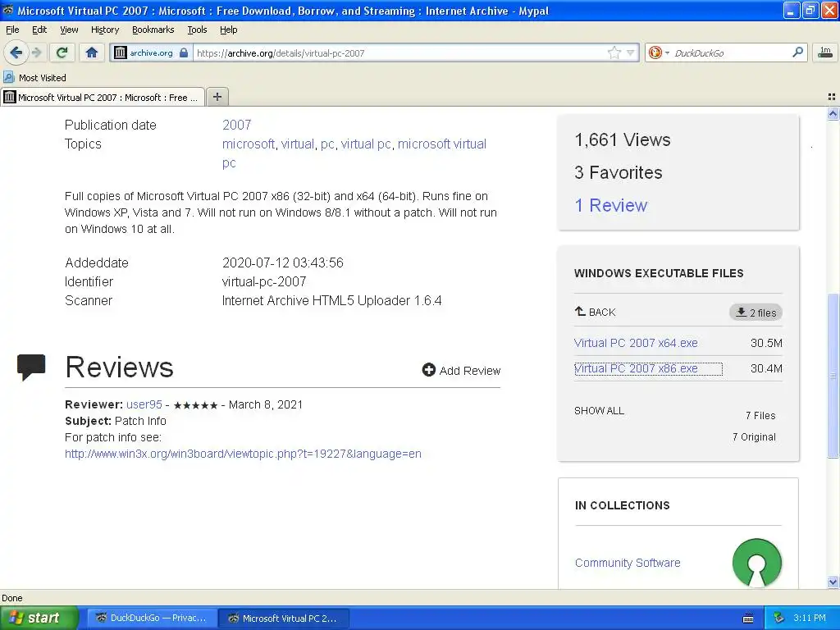Screen dimensions: 840x630
Task: Open the File menu
Action: pyautogui.click(x=12, y=30)
